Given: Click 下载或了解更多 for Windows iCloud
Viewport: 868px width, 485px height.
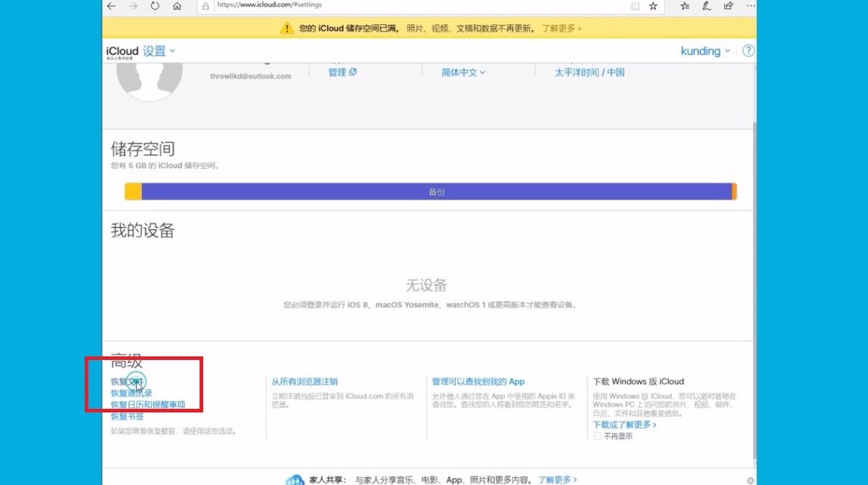Looking at the screenshot, I should click(x=625, y=425).
